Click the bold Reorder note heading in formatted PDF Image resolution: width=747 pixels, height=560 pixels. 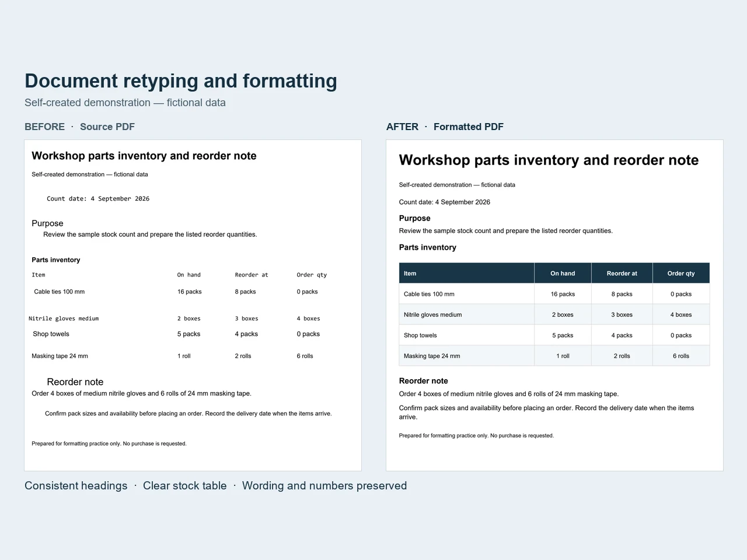tap(424, 381)
